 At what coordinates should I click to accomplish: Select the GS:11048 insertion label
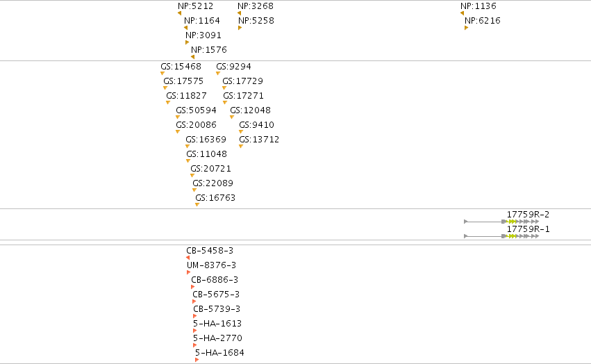(207, 154)
